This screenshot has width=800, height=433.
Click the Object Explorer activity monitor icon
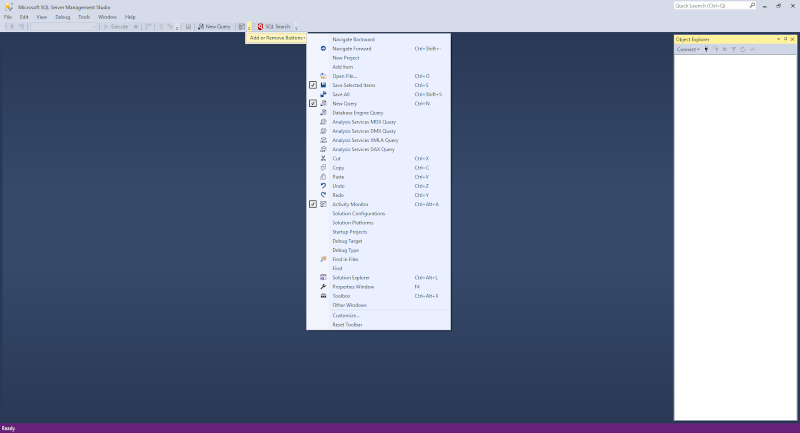pyautogui.click(x=752, y=49)
